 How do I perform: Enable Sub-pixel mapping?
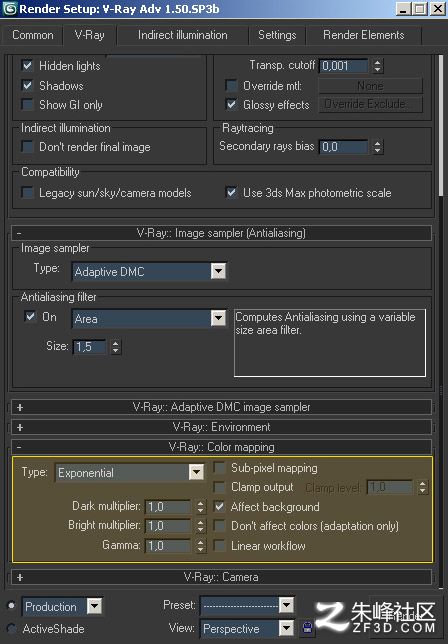(x=220, y=468)
